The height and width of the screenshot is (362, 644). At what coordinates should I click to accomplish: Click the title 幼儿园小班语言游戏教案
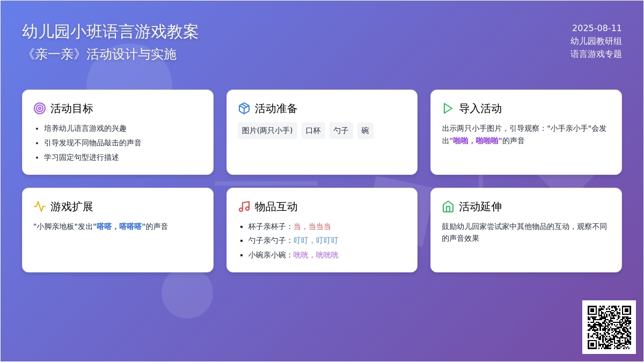[111, 32]
